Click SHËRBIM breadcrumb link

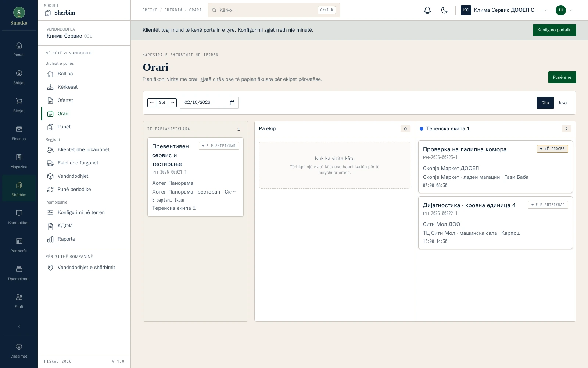pos(173,10)
